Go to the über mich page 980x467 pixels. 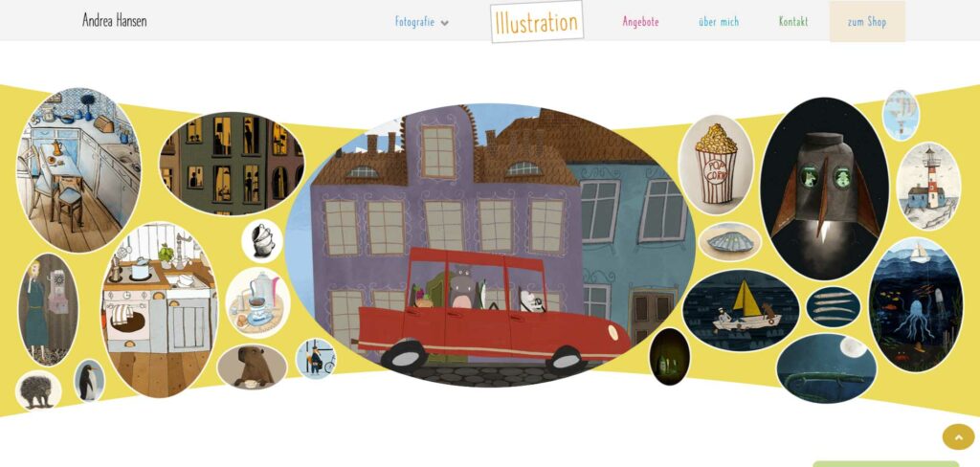pyautogui.click(x=719, y=22)
